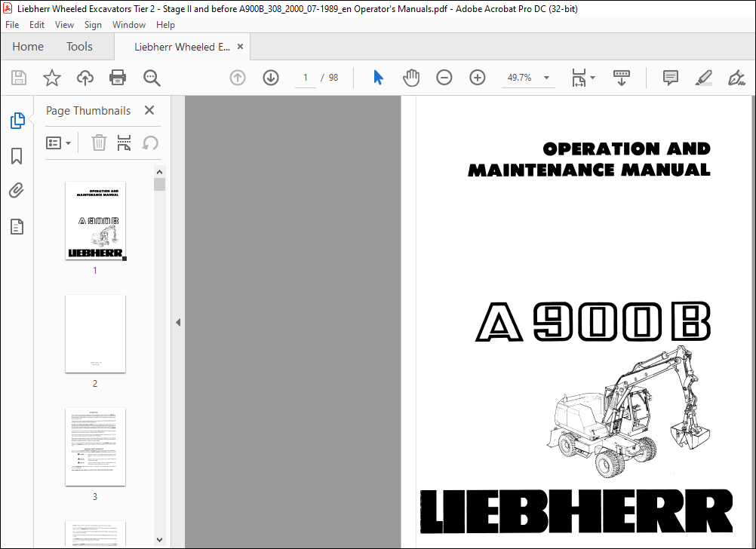Select the Liebherr Wheeled E... document tab
756x549 pixels.
[x=182, y=48]
